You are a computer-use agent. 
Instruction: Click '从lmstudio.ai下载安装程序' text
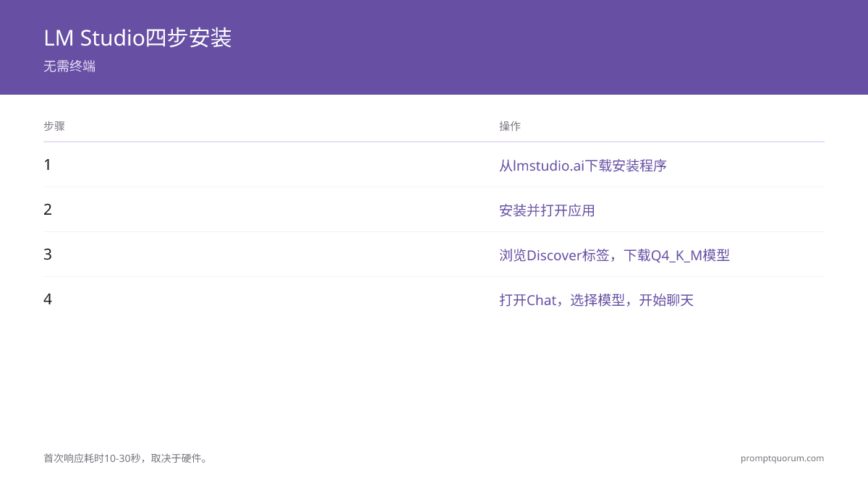583,166
